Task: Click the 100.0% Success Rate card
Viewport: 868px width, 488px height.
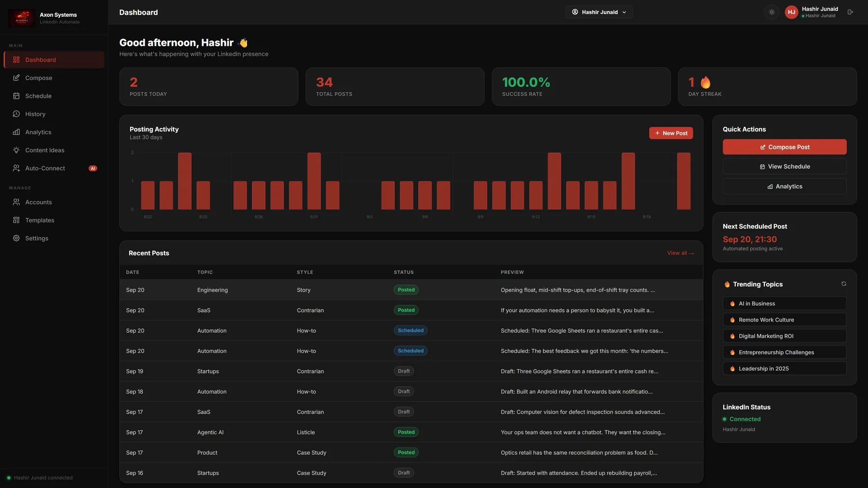Action: pos(581,87)
